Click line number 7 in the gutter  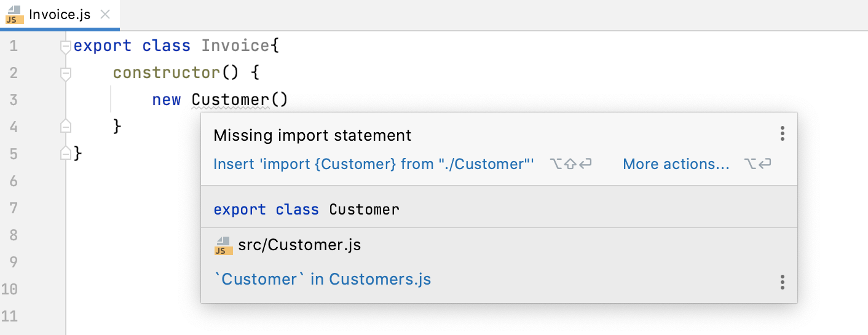coord(14,208)
